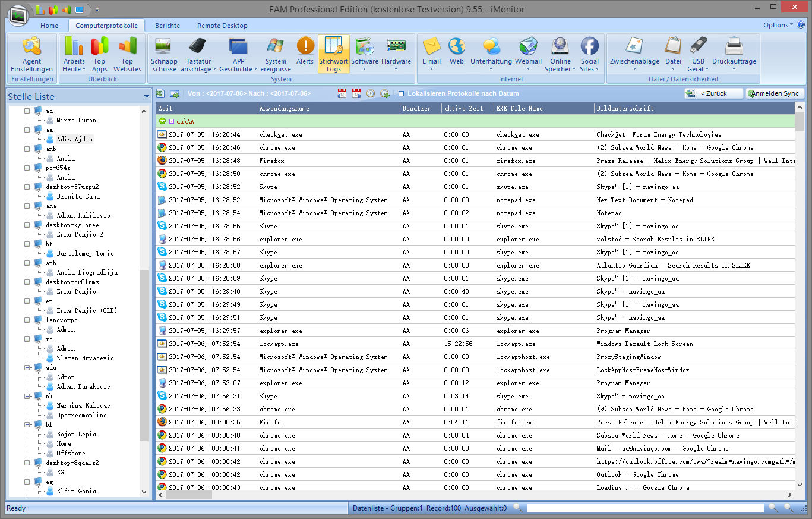Click the Anmelden Sync button
Image resolution: width=812 pixels, height=519 pixels.
coord(775,93)
